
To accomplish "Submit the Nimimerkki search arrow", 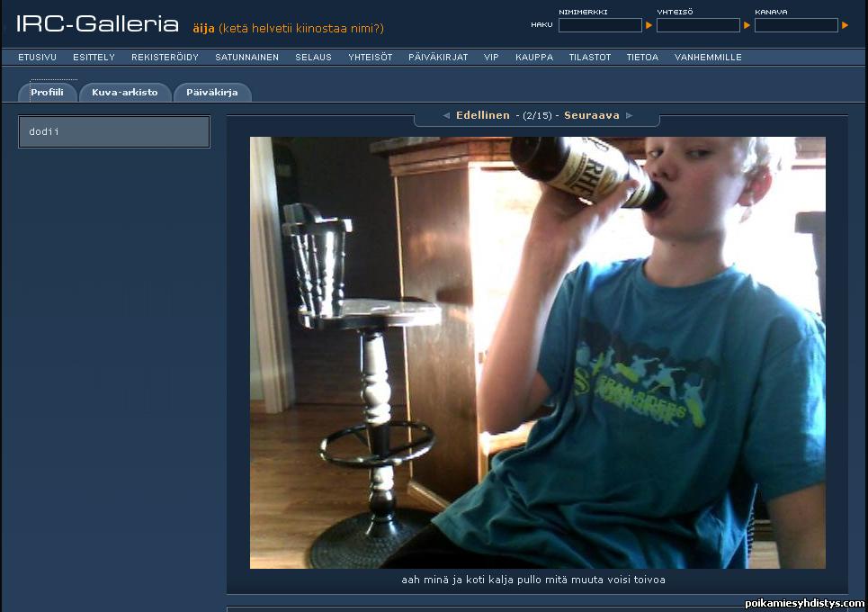I will coord(649,25).
